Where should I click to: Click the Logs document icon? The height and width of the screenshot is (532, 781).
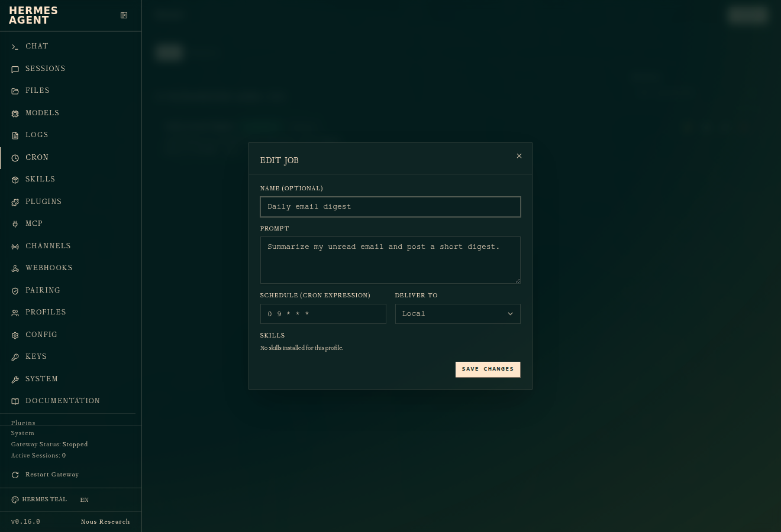coord(15,135)
